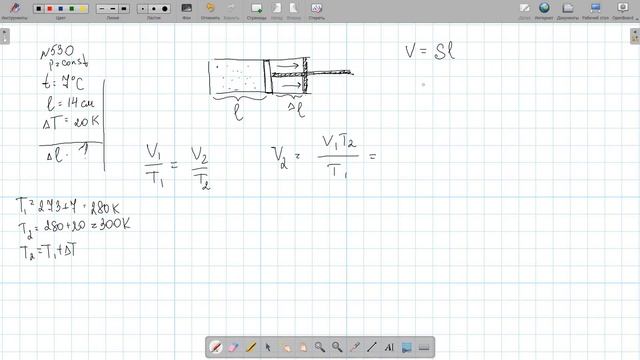Viewport: 640px width, 360px height.
Task: Select the straight Line drawing tool
Action: pyautogui.click(x=372, y=347)
